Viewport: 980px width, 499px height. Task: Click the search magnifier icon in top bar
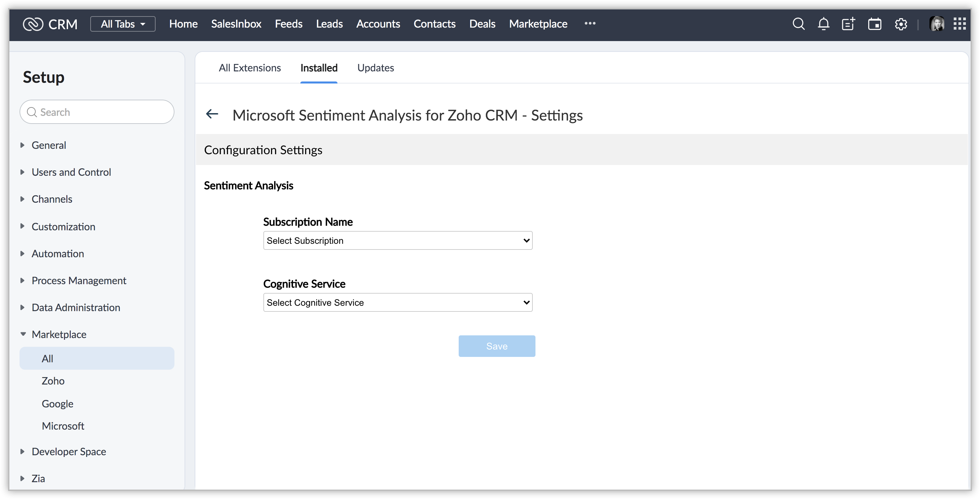pyautogui.click(x=798, y=24)
